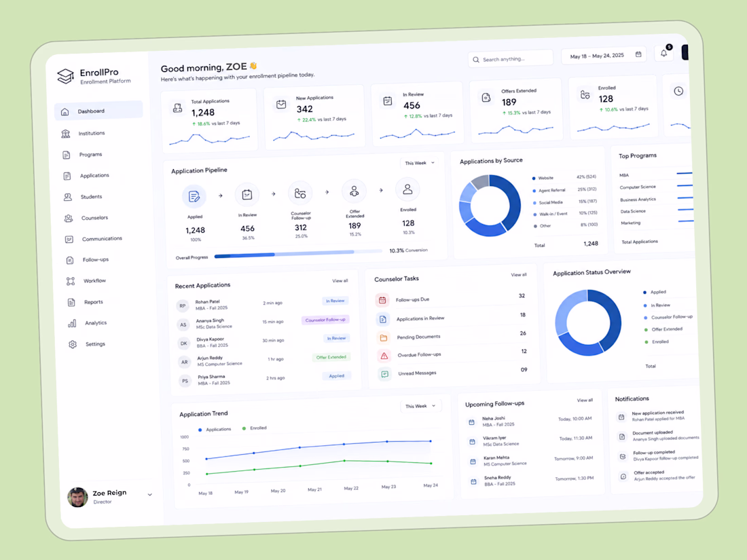Click the Communications sidebar icon
This screenshot has width=747, height=560.
click(69, 239)
